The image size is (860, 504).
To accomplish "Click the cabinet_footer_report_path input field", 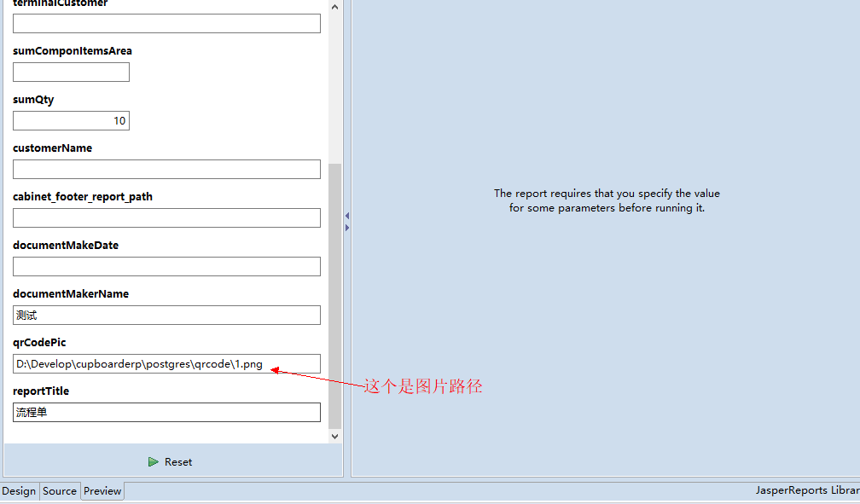I will (166, 217).
